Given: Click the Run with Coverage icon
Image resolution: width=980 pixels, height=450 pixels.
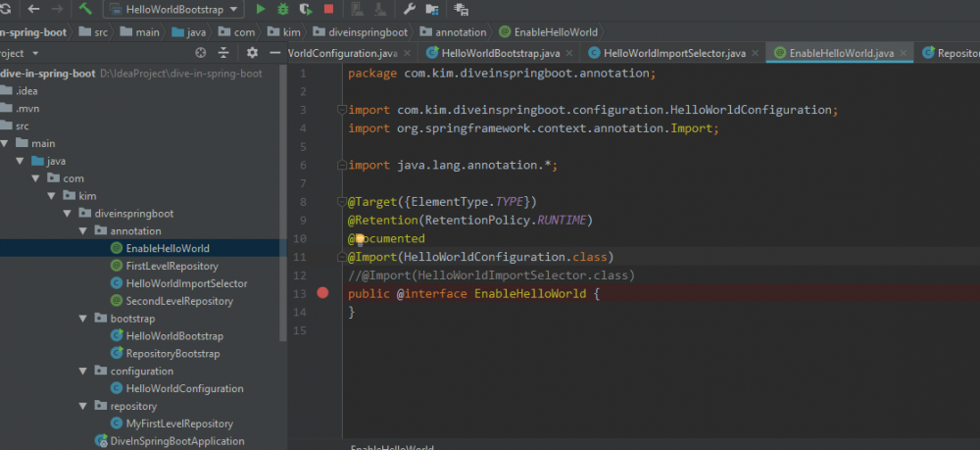Looking at the screenshot, I should tap(306, 9).
